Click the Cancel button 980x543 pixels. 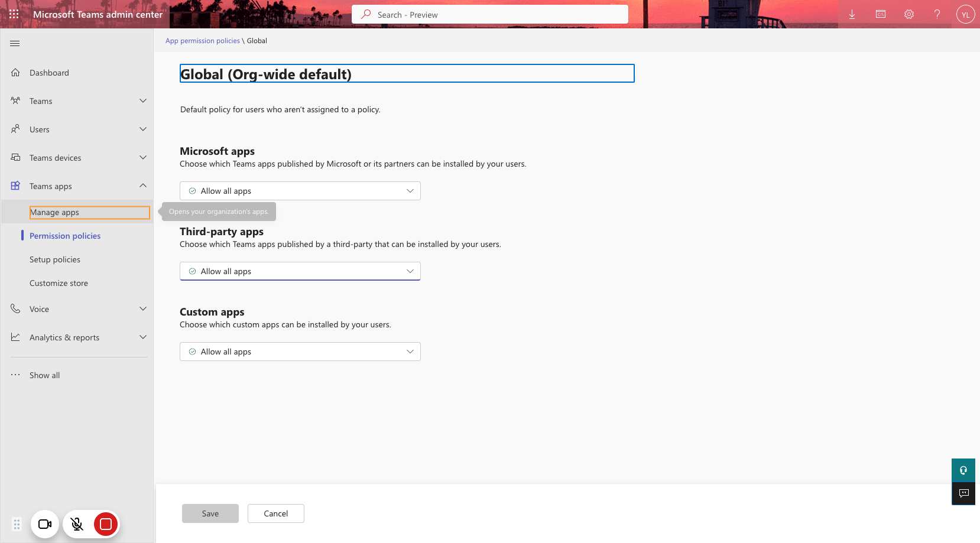(x=276, y=513)
